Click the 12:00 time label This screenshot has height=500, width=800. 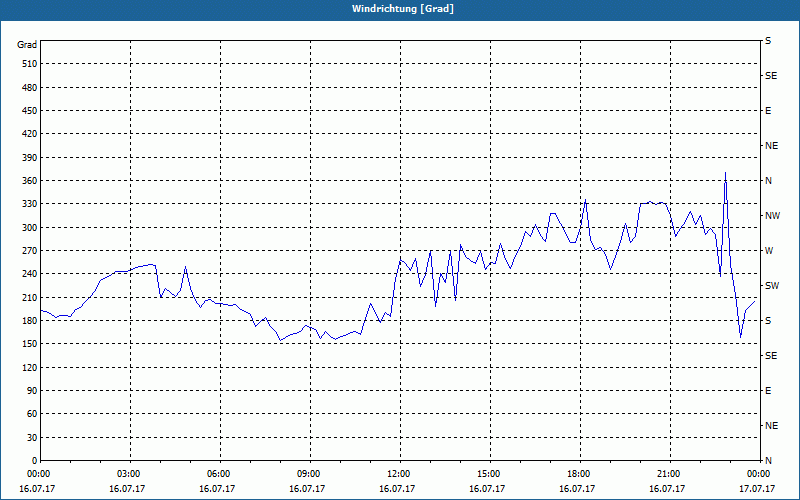[x=400, y=473]
